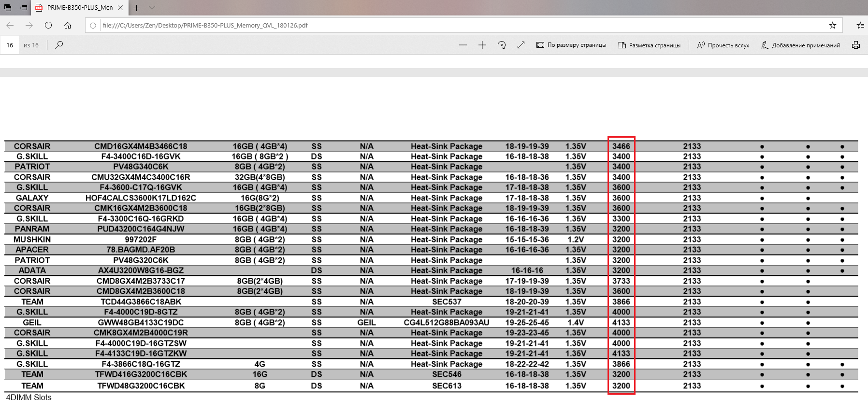
Task: Refresh the current page
Action: pos(48,25)
